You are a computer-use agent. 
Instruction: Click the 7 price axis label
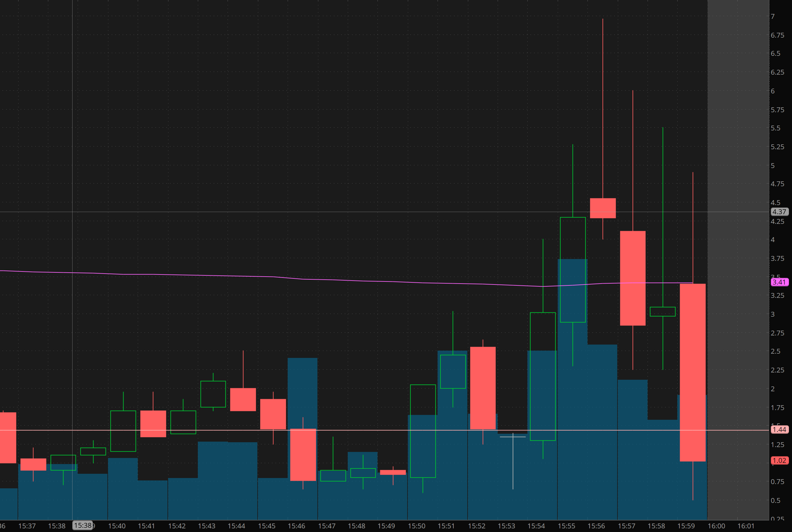point(772,16)
